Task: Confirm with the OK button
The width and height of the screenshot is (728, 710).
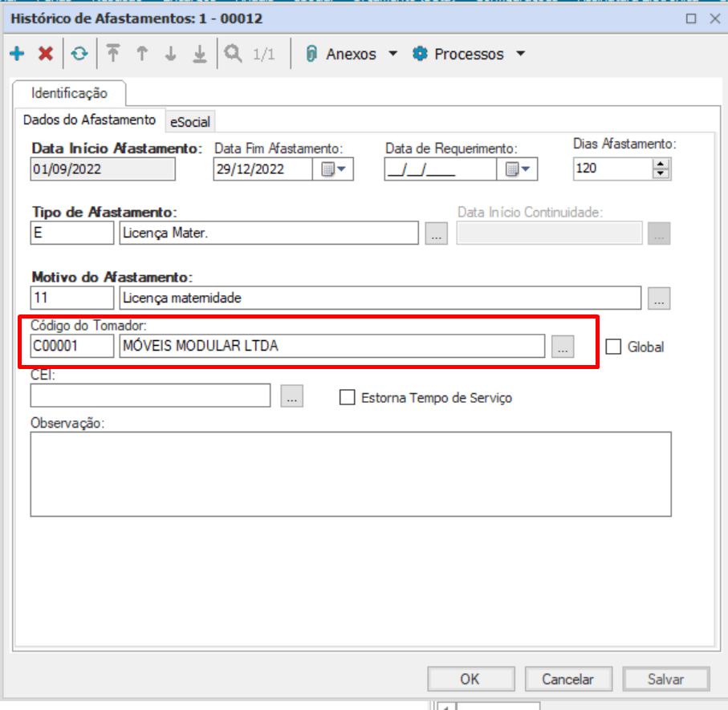Action: click(x=471, y=680)
